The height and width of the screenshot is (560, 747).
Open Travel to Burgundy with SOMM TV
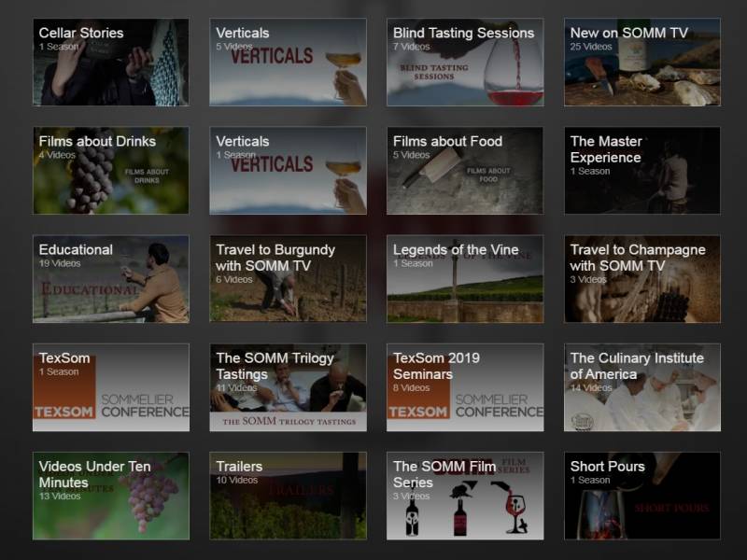click(x=288, y=279)
